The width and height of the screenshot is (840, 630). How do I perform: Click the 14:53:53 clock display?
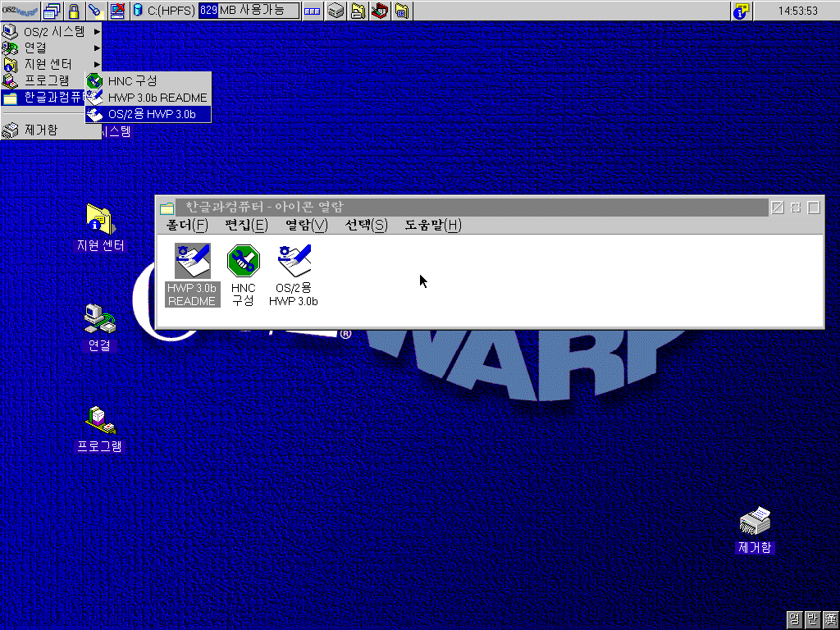point(797,10)
